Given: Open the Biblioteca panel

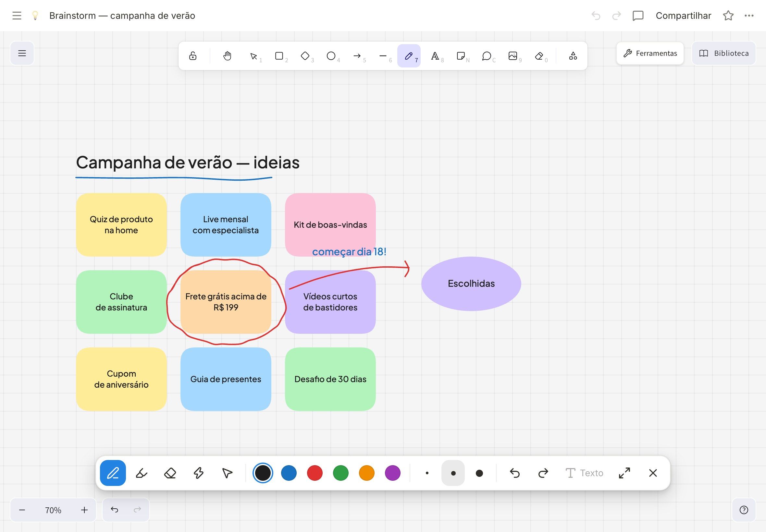Looking at the screenshot, I should click(x=724, y=53).
